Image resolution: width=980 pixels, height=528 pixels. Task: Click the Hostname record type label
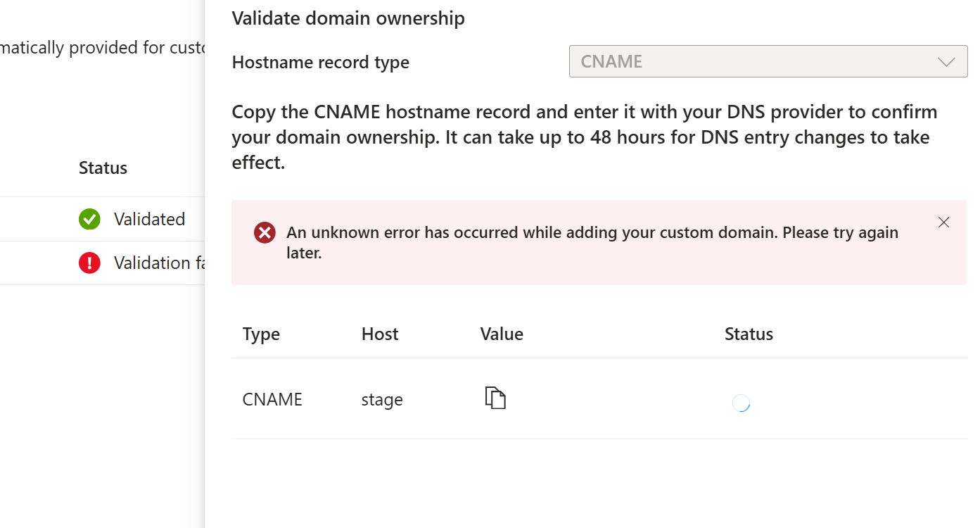(321, 62)
